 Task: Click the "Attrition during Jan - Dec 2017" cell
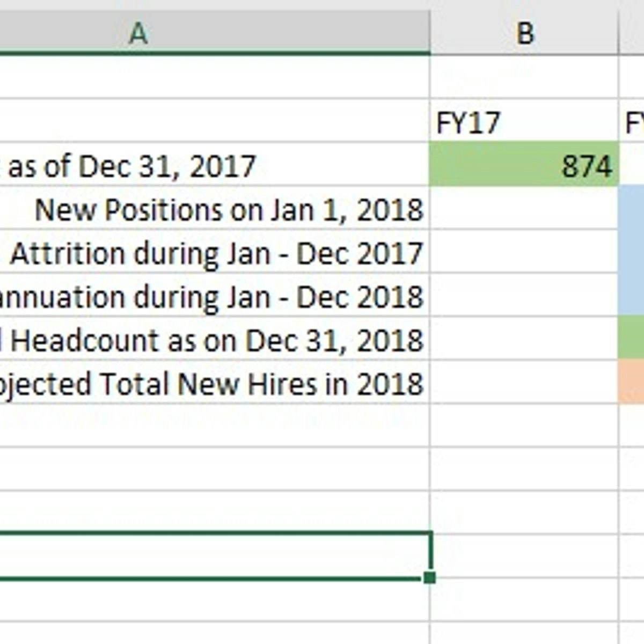coord(215,252)
